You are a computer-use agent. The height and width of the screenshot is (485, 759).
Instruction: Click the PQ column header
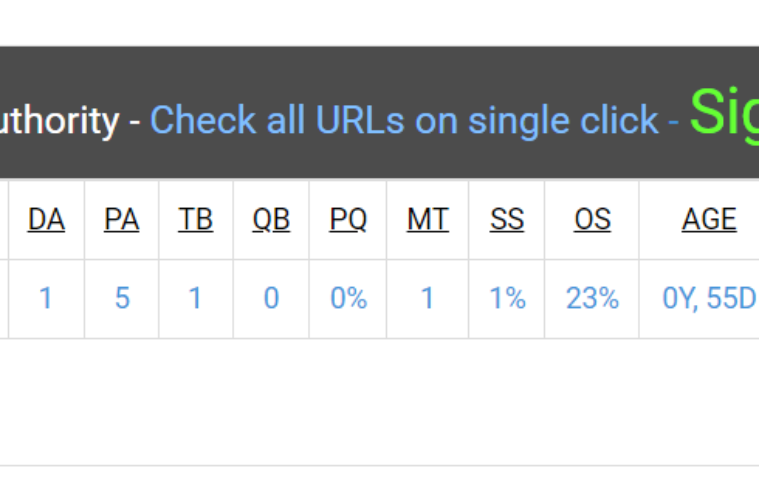coord(348,220)
